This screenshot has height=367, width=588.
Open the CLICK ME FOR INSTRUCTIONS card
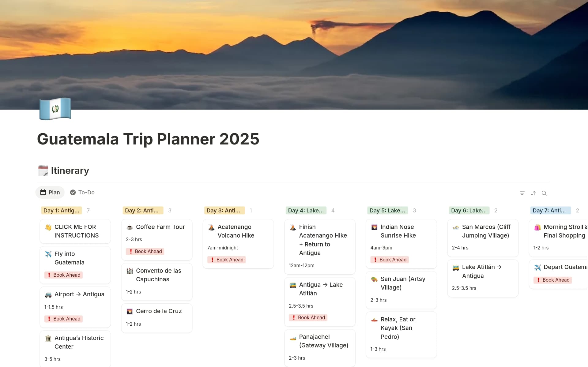pos(75,231)
